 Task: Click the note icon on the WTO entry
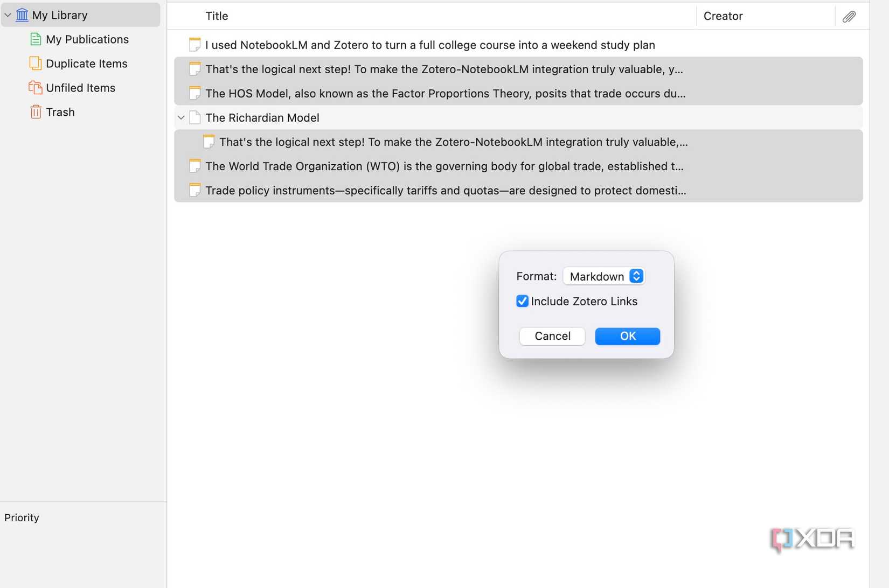click(195, 165)
